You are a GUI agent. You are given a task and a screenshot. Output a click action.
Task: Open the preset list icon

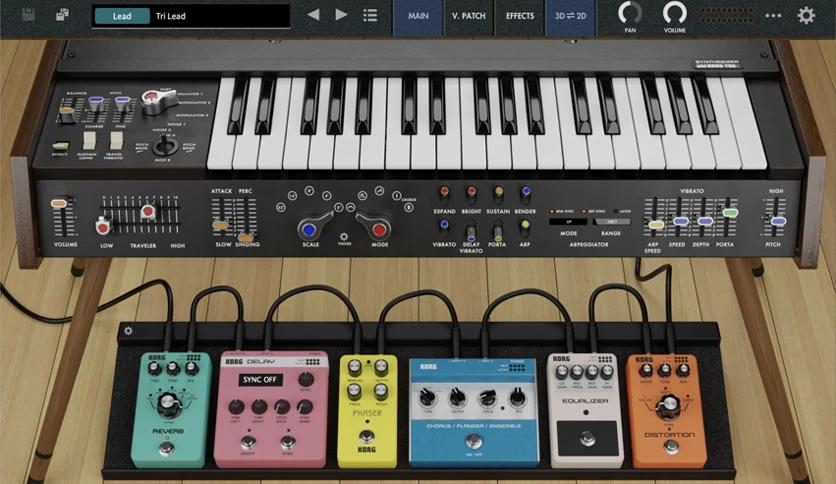pyautogui.click(x=370, y=15)
